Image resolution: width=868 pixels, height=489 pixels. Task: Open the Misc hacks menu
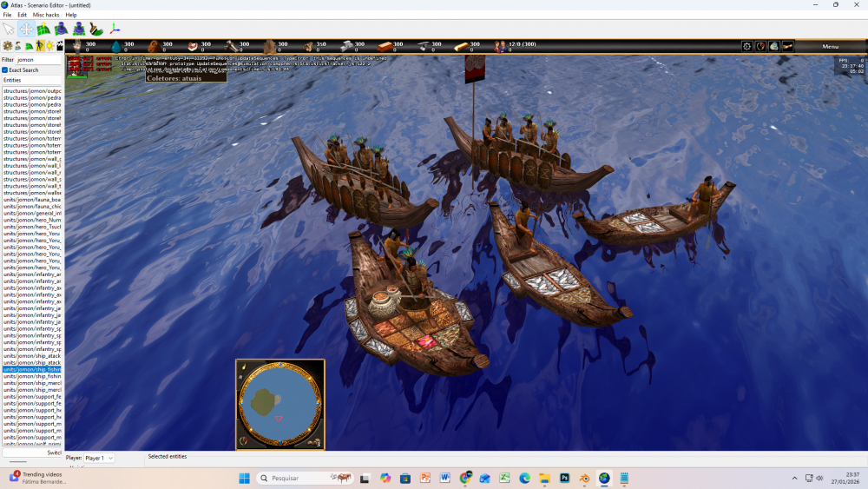(47, 15)
